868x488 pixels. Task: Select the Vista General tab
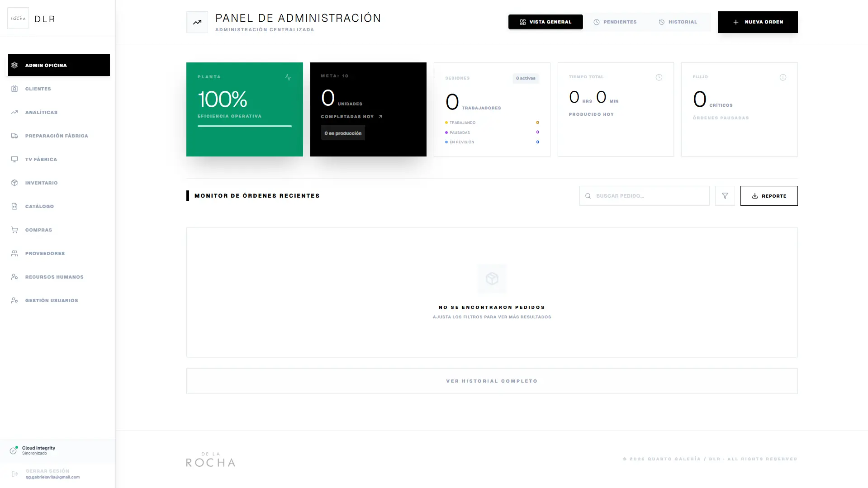click(x=545, y=22)
